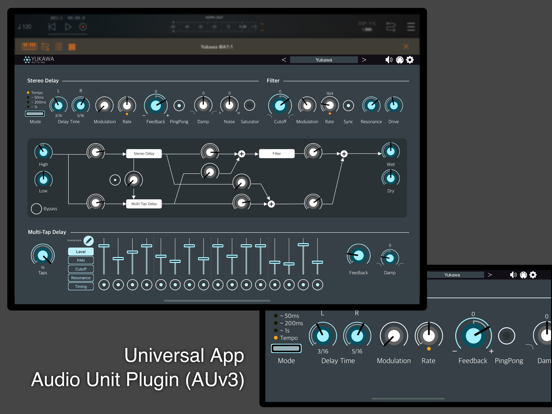
Task: Toggle the last tap enable circle
Action: coord(318,285)
